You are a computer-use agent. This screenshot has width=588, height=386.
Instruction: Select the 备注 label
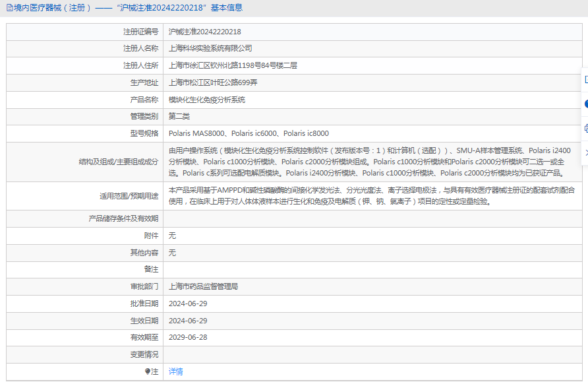pos(151,269)
